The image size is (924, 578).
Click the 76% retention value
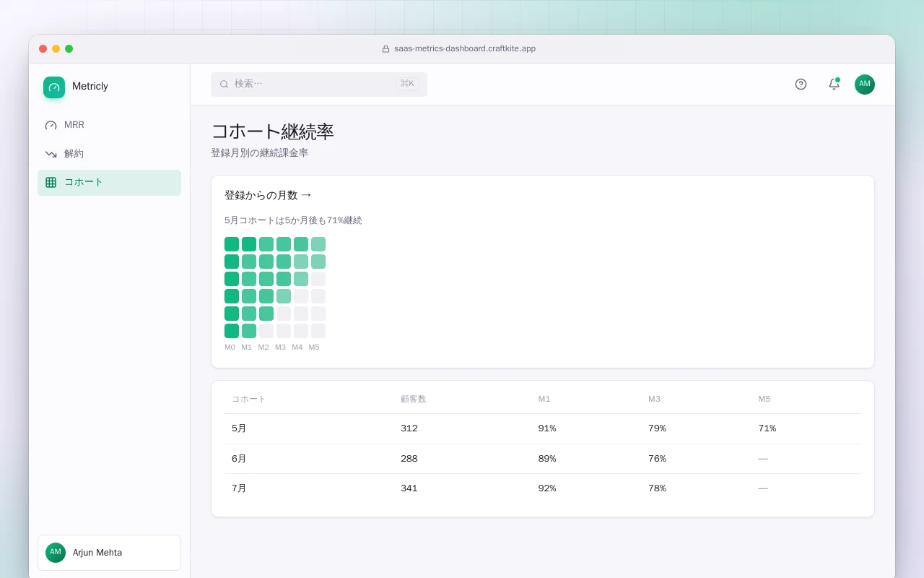point(657,459)
